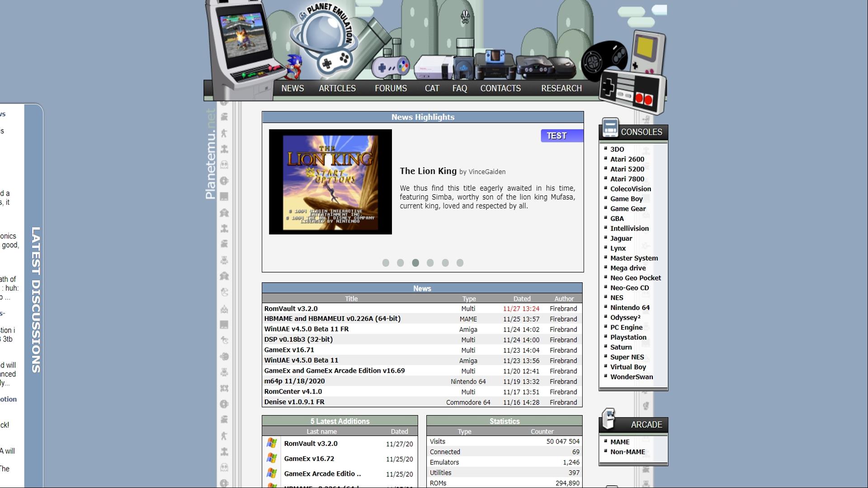Open HBMAME and HBMAMEUI v0.226A news entry
The image size is (868, 488).
pyautogui.click(x=332, y=319)
